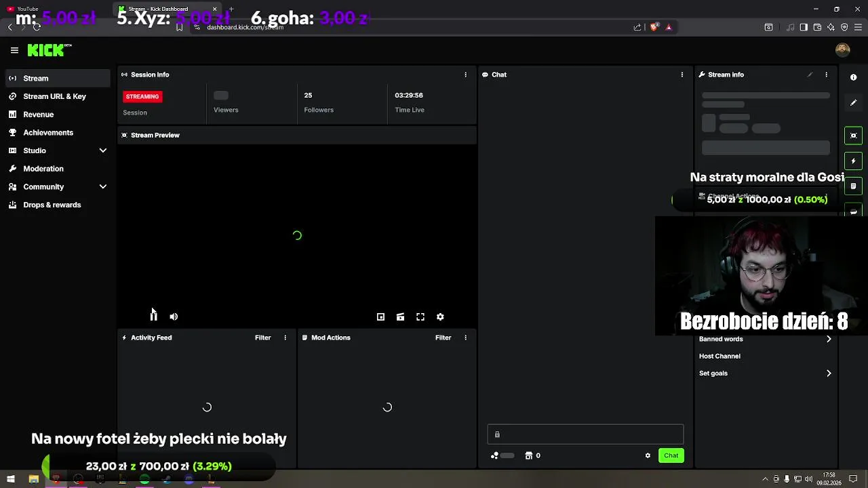868x488 pixels.
Task: Click the browser share icon
Action: click(637, 27)
